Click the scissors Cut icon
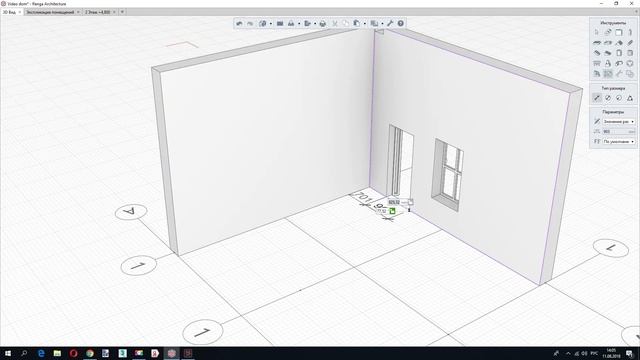 335,24
